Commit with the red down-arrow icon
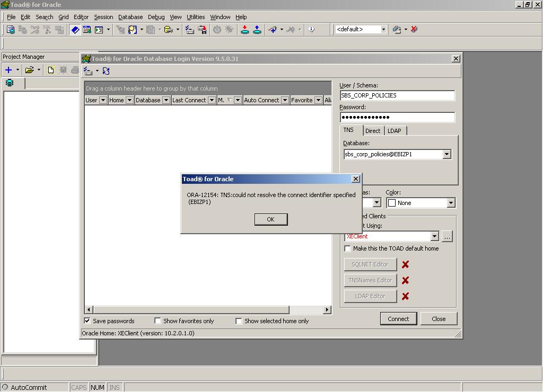 (x=245, y=30)
